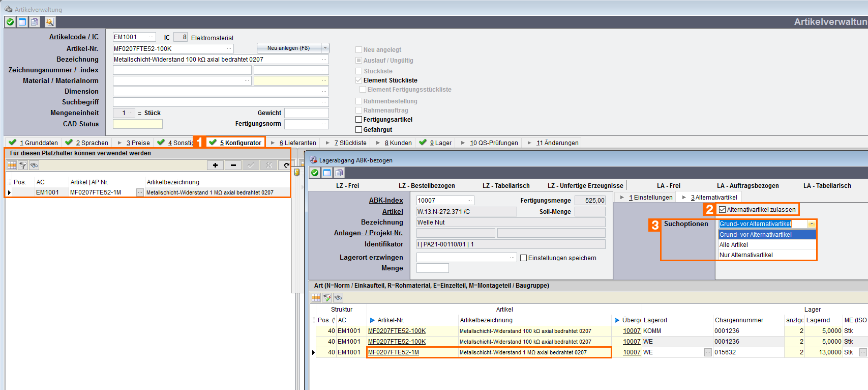
Task: Click Anlagen- / Projekt-Nr. link
Action: coord(368,233)
